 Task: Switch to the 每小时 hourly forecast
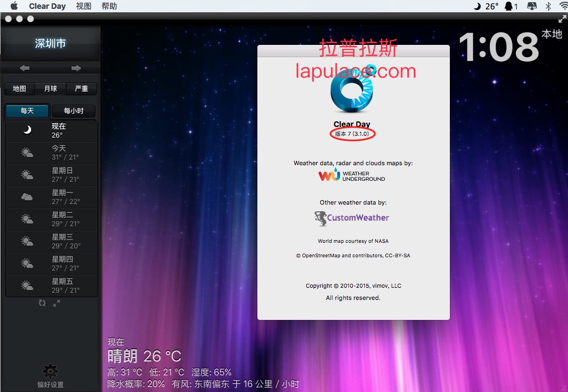[74, 111]
